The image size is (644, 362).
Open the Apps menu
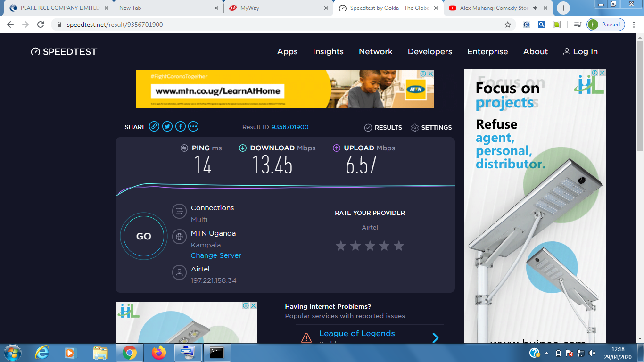click(x=287, y=52)
